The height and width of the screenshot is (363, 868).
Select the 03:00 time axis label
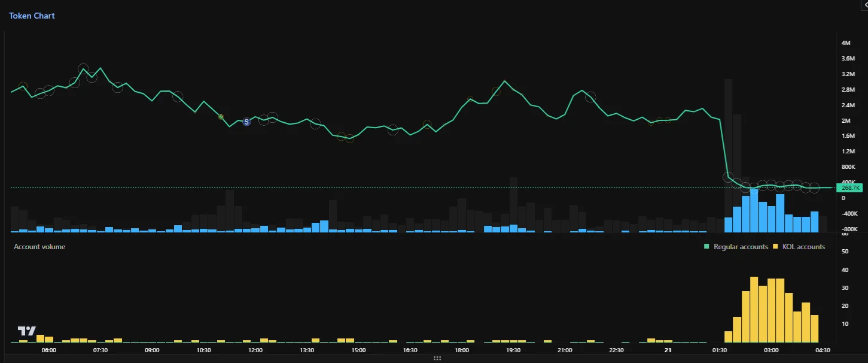pos(771,350)
